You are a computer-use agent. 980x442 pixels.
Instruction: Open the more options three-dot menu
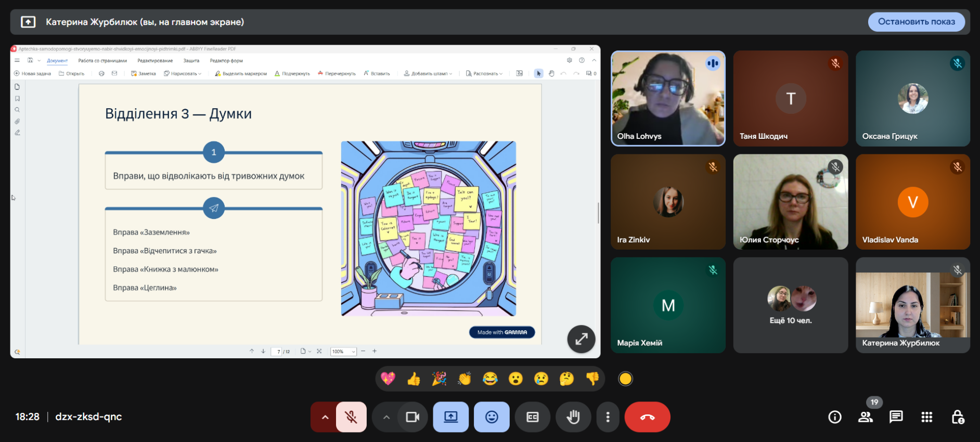tap(608, 417)
